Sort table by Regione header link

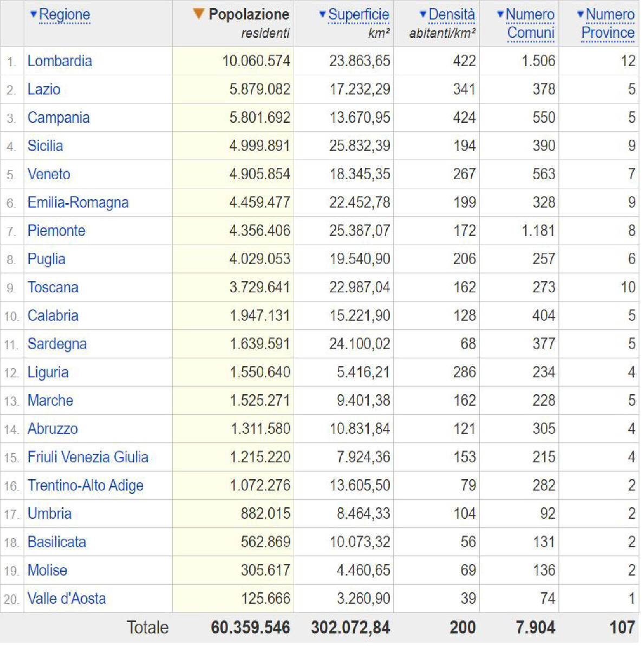(x=64, y=15)
